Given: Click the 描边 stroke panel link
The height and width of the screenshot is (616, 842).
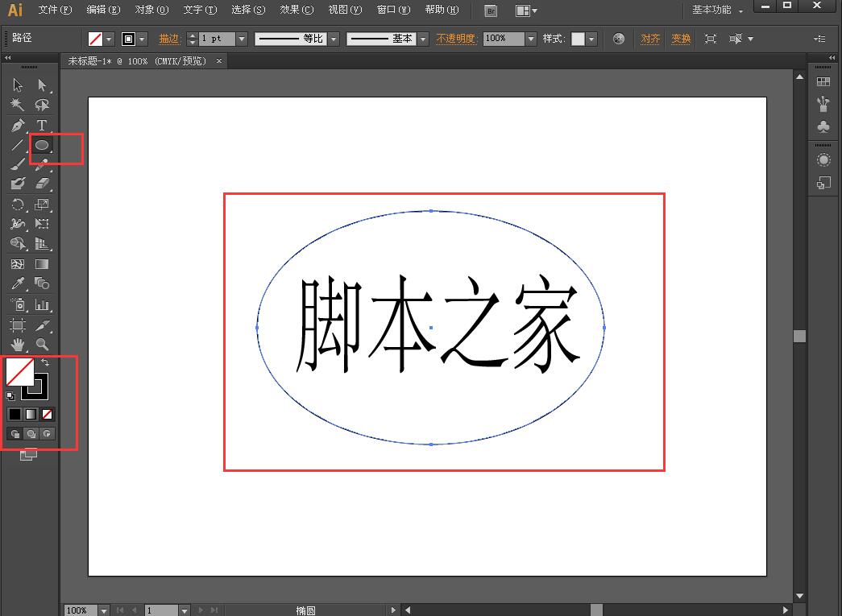Looking at the screenshot, I should tap(168, 39).
